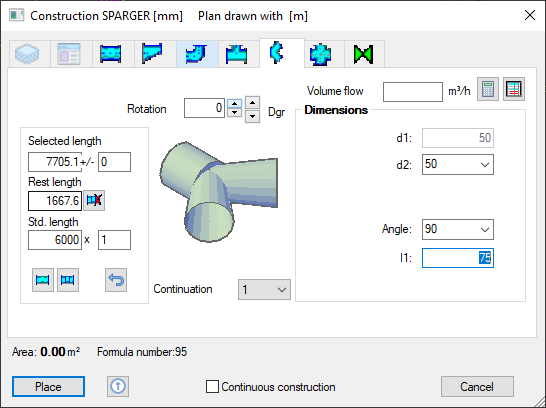This screenshot has width=546, height=408.
Task: Click the Place button
Action: (48, 386)
